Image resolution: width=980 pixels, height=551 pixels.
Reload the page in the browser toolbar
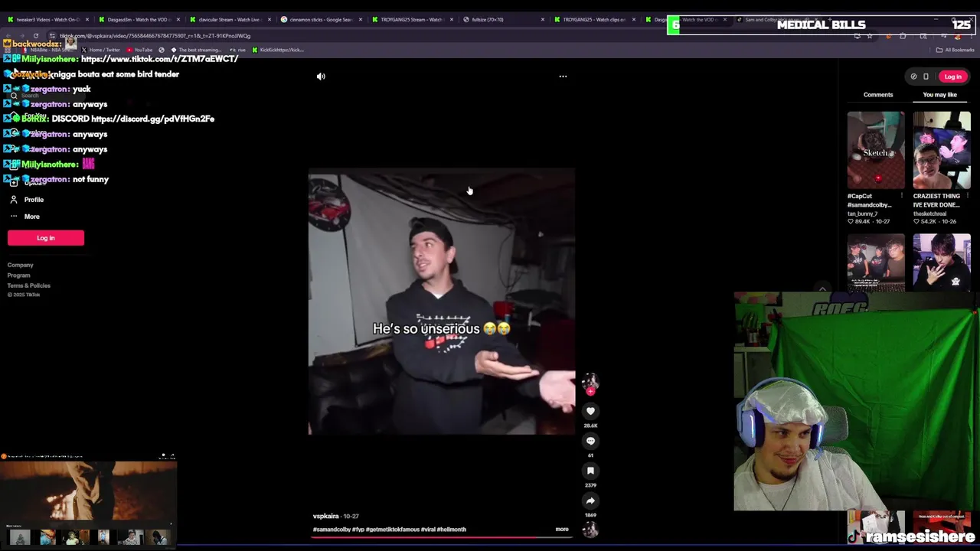click(x=35, y=36)
